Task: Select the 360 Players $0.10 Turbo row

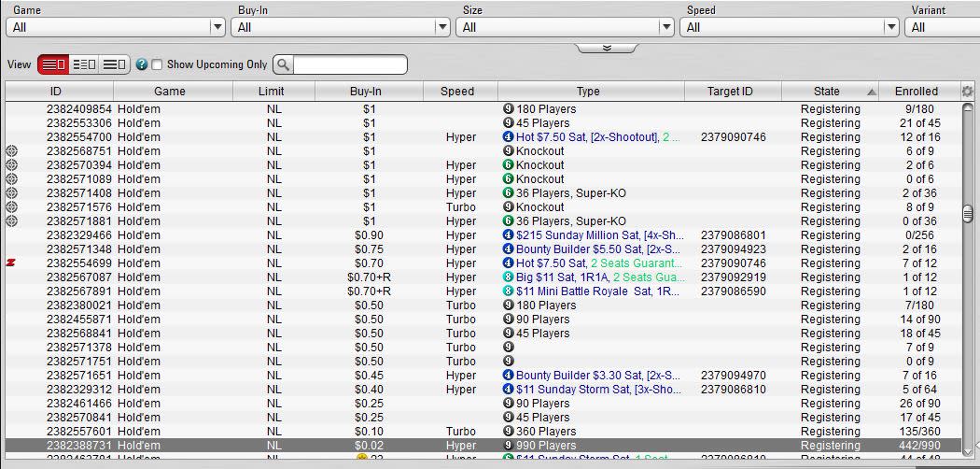Action: pos(483,432)
